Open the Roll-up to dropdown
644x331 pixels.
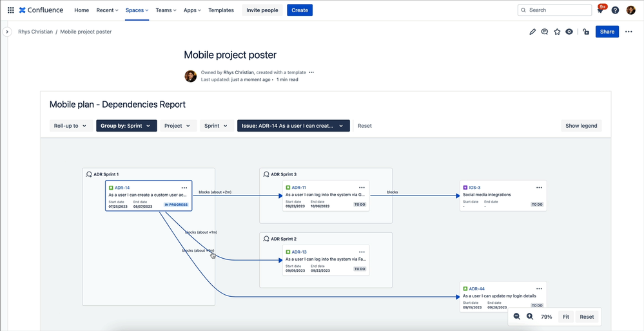click(71, 126)
